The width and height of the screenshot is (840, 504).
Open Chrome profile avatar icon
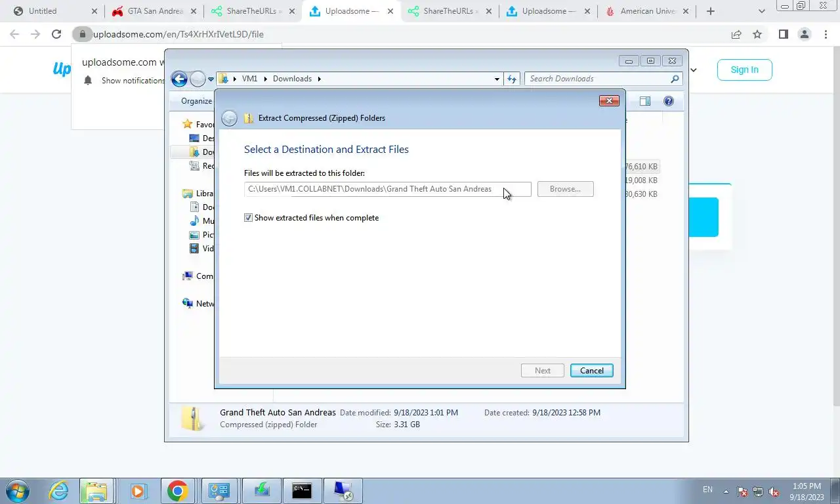click(804, 34)
